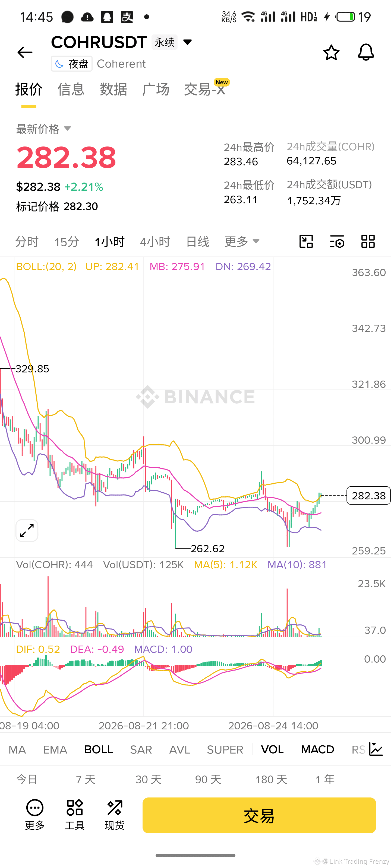Viewport: 391px width, 868px height.
Task: Select 15分 chart interval
Action: click(67, 242)
